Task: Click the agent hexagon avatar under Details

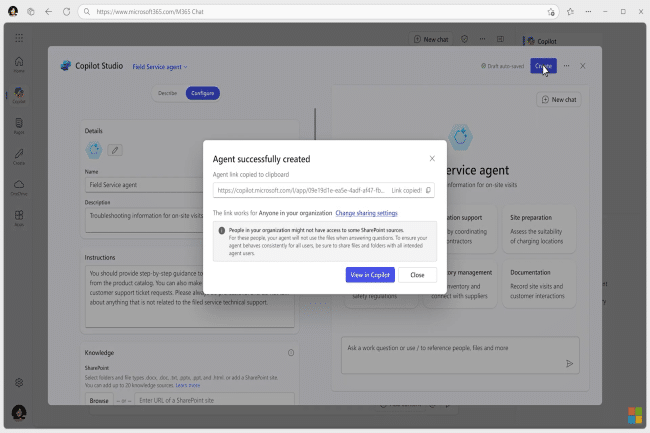Action: tap(94, 150)
